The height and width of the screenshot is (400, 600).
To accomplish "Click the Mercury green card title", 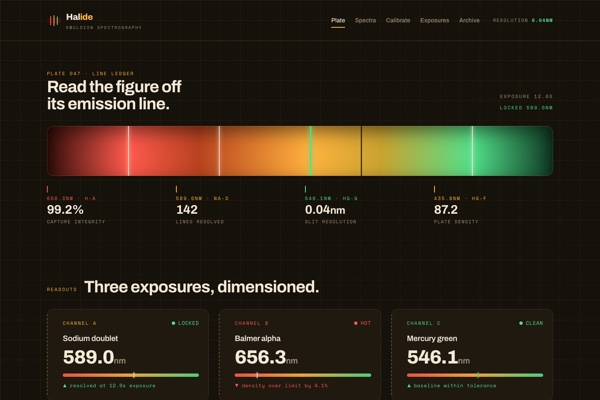I will 432,338.
